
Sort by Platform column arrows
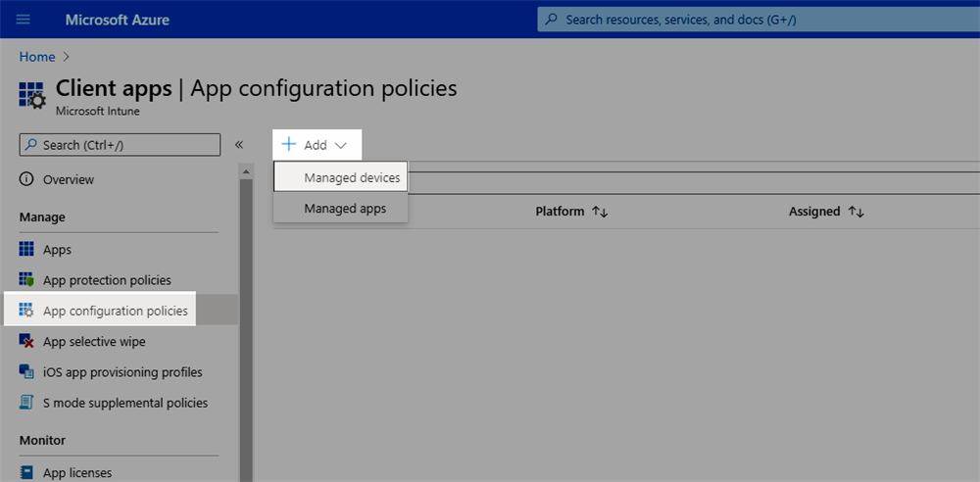point(600,212)
